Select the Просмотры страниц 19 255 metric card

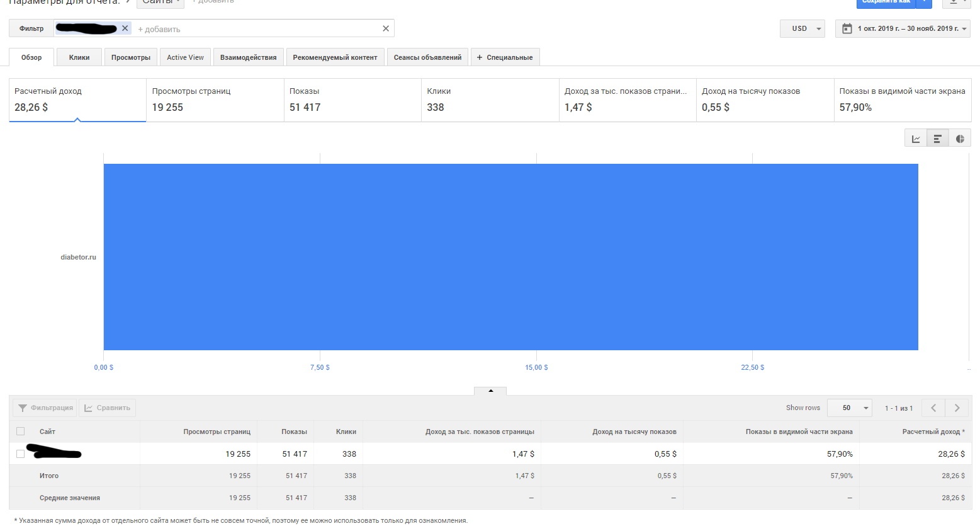(215, 100)
